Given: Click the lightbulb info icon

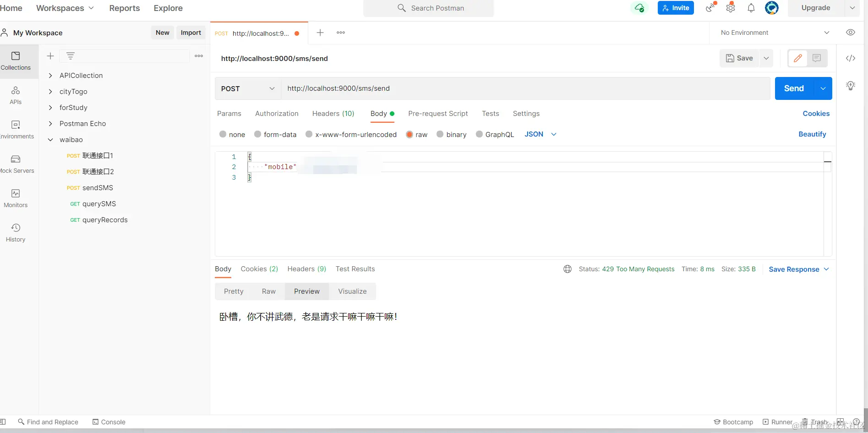Looking at the screenshot, I should pos(851,86).
